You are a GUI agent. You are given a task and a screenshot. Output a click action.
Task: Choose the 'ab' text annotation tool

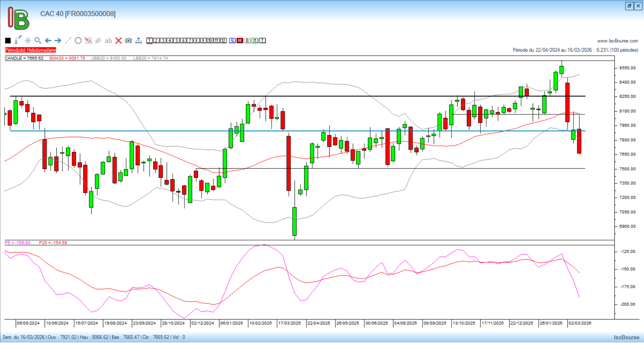[x=108, y=41]
